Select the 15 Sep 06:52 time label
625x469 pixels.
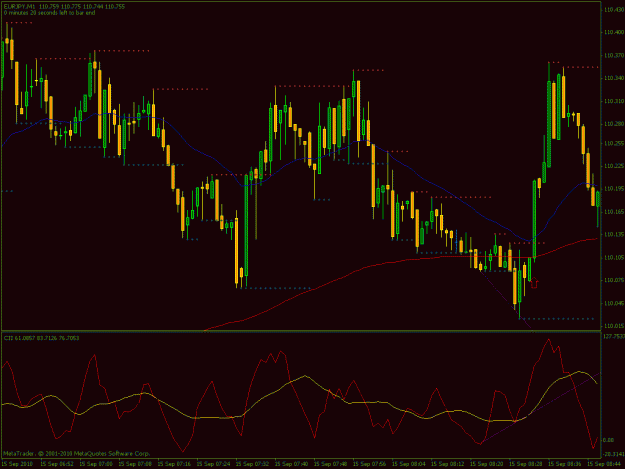pyautogui.click(x=57, y=464)
